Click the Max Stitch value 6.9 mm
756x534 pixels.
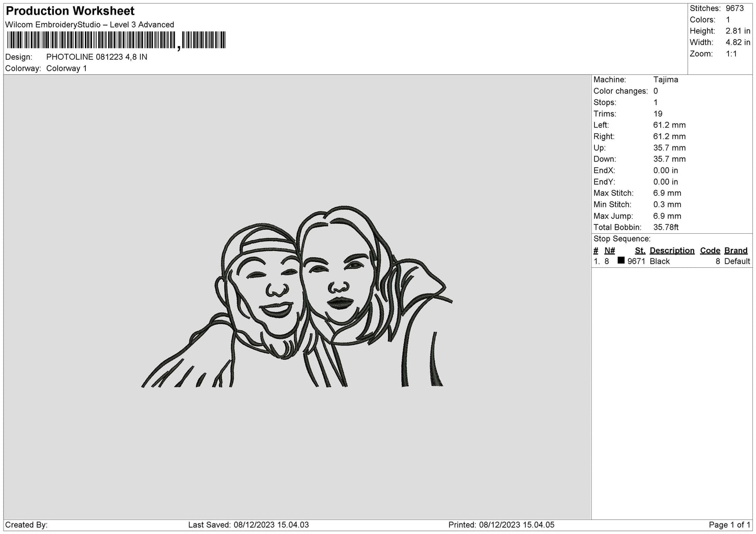[667, 194]
